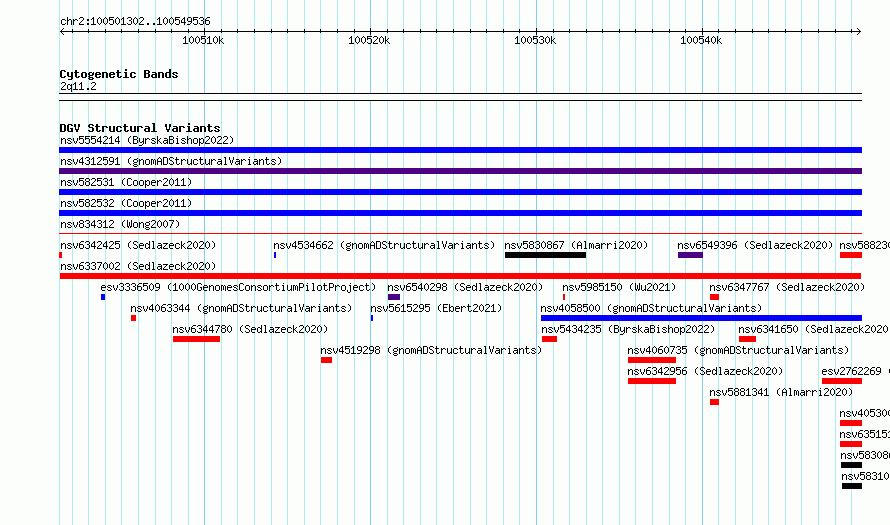Click the nsv6549396 (Sedlazeck2020) label
The image size is (890, 525).
point(755,245)
